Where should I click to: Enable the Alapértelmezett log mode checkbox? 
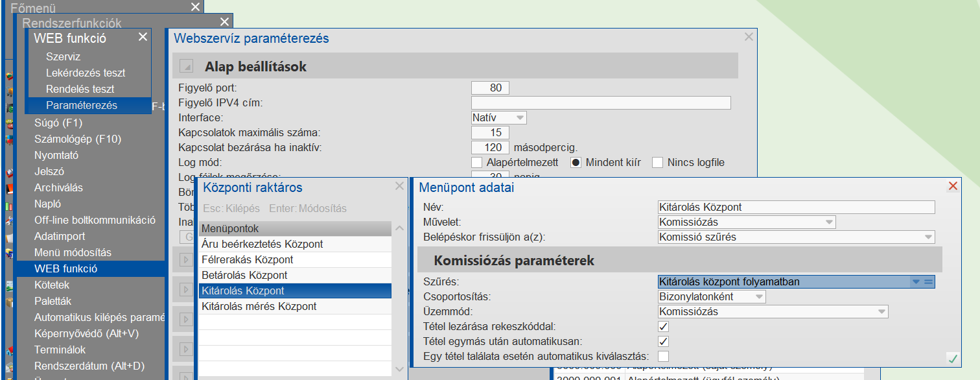point(477,162)
